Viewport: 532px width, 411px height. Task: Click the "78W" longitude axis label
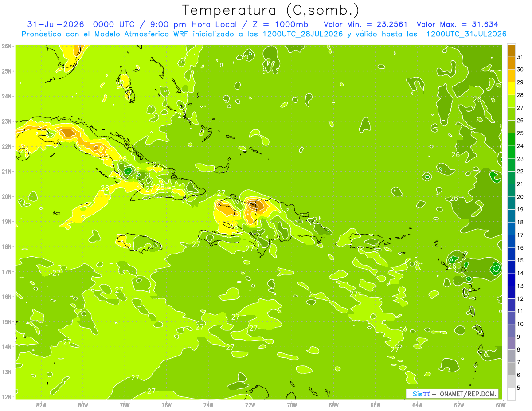point(125,405)
